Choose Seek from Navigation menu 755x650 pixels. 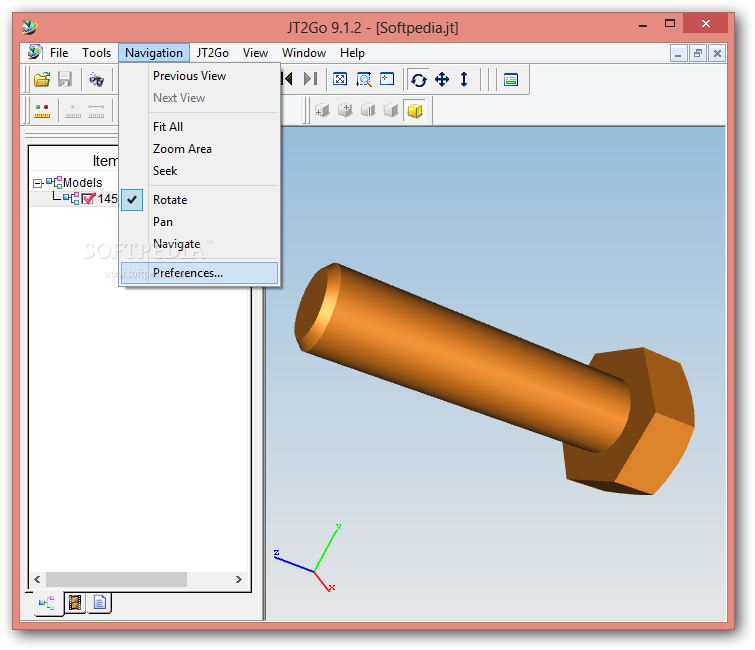point(199,171)
